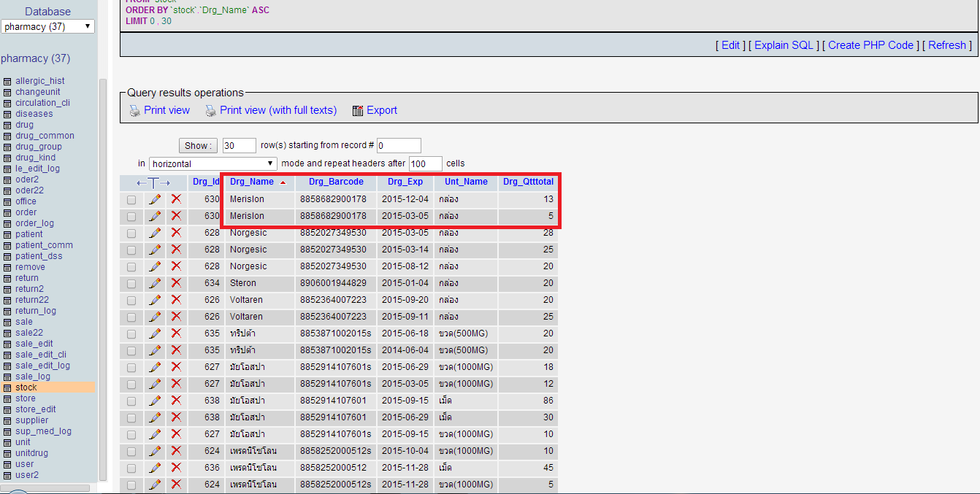Click the printer icon for full texts view
Screen dimensions: 980x494
point(210,111)
